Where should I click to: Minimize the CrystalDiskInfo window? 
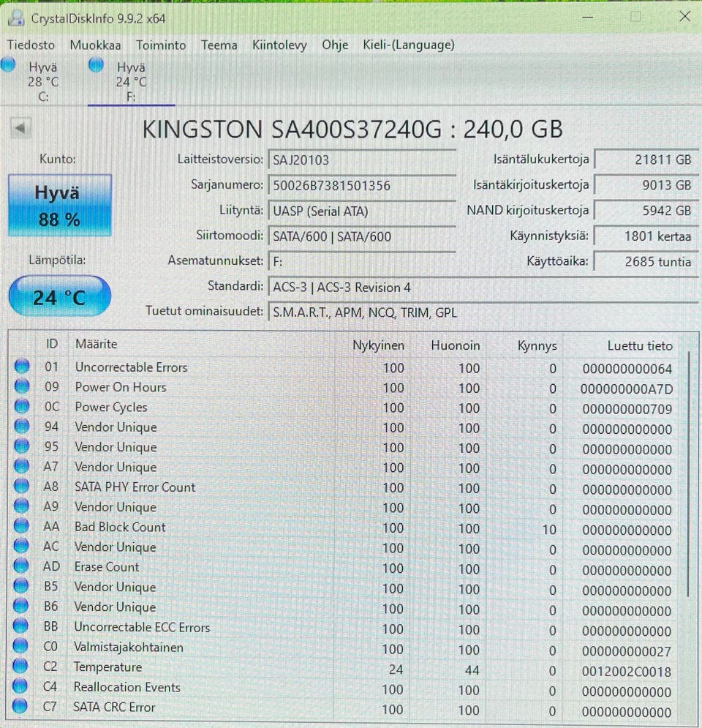[x=588, y=18]
